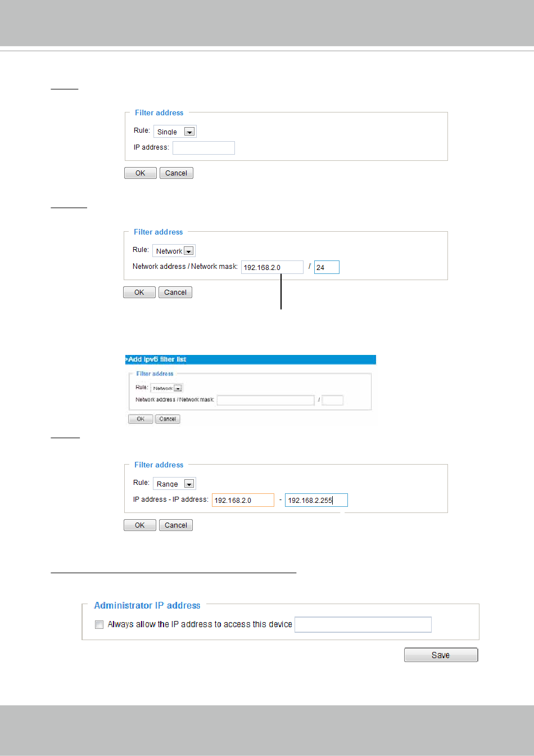Cancel the Network rule filter dialog
Screen dimensions: 534x756
(175, 292)
